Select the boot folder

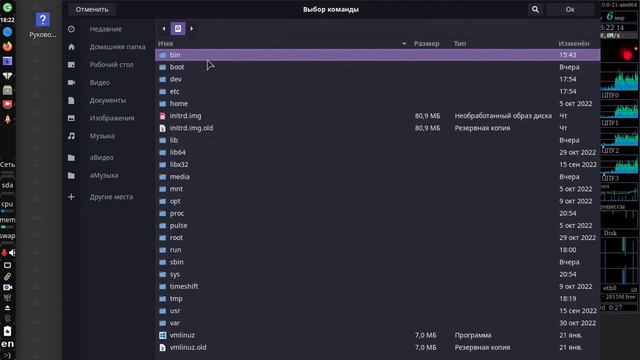click(378, 67)
